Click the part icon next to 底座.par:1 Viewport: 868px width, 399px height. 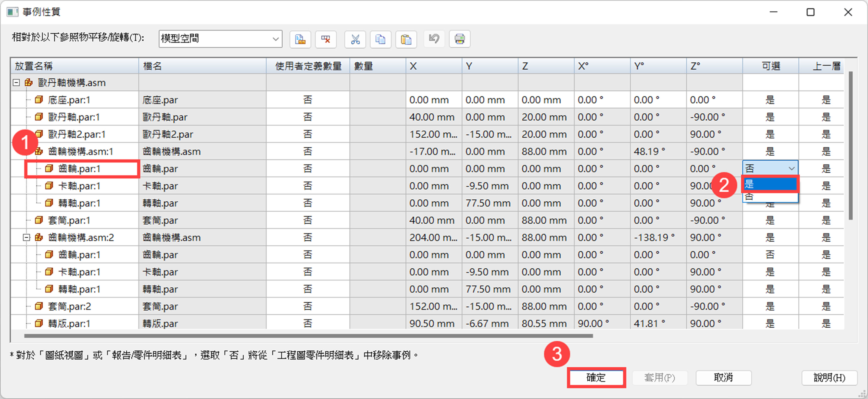pyautogui.click(x=39, y=100)
